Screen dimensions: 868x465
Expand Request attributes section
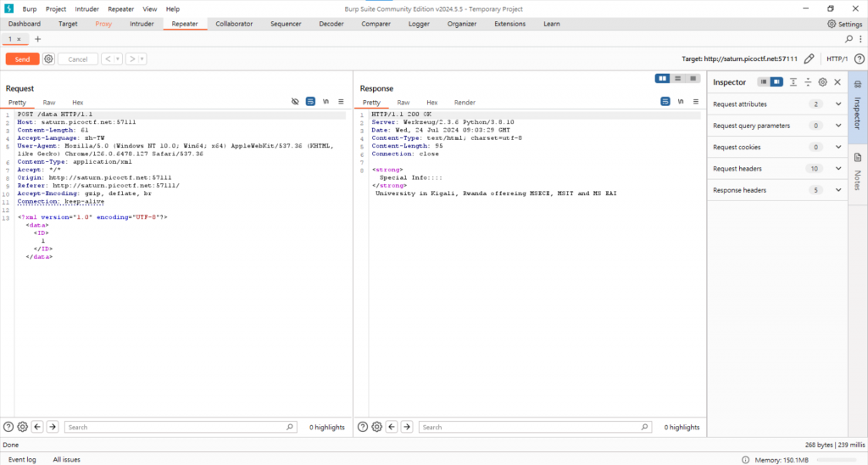pos(777,104)
